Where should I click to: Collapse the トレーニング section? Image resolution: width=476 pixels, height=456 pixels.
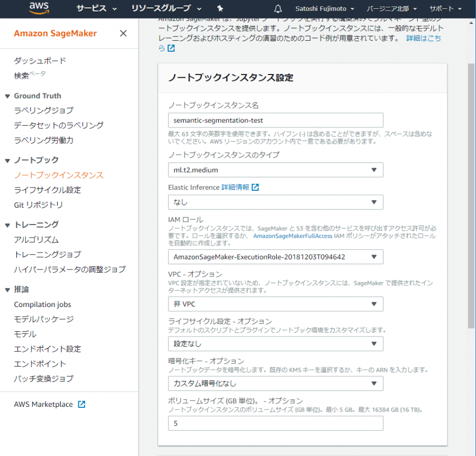click(7, 225)
